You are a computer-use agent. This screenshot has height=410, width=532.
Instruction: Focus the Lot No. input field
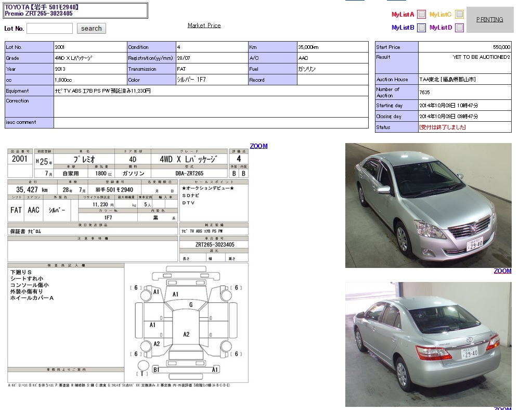pos(49,29)
